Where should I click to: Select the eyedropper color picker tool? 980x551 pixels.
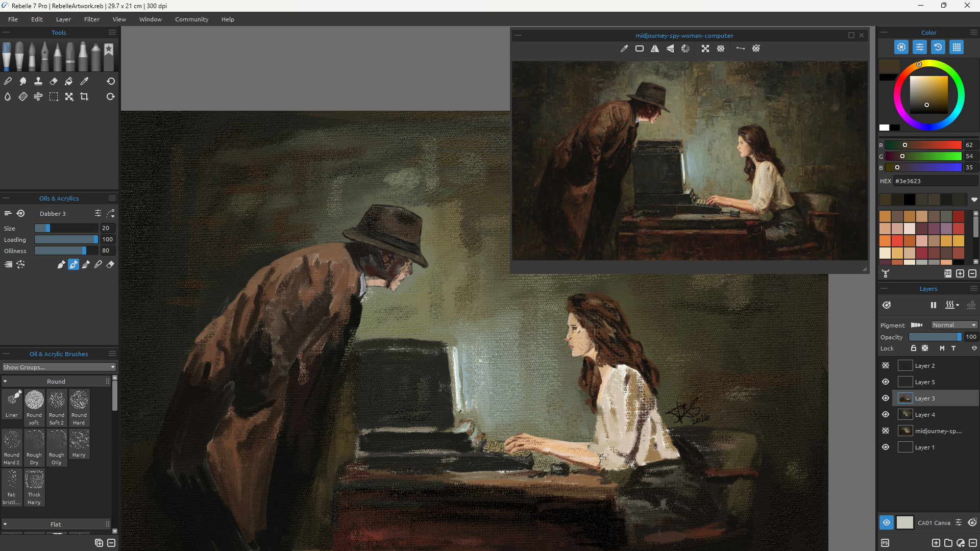click(84, 81)
